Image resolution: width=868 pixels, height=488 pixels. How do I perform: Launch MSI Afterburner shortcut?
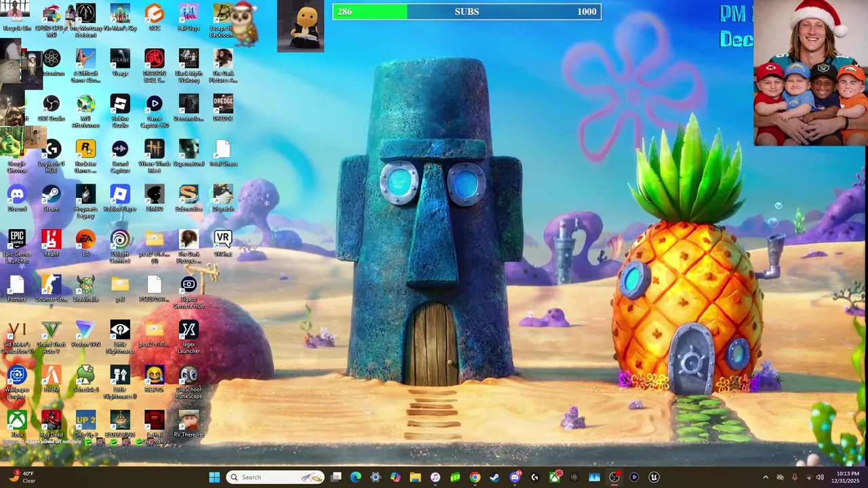(x=85, y=111)
